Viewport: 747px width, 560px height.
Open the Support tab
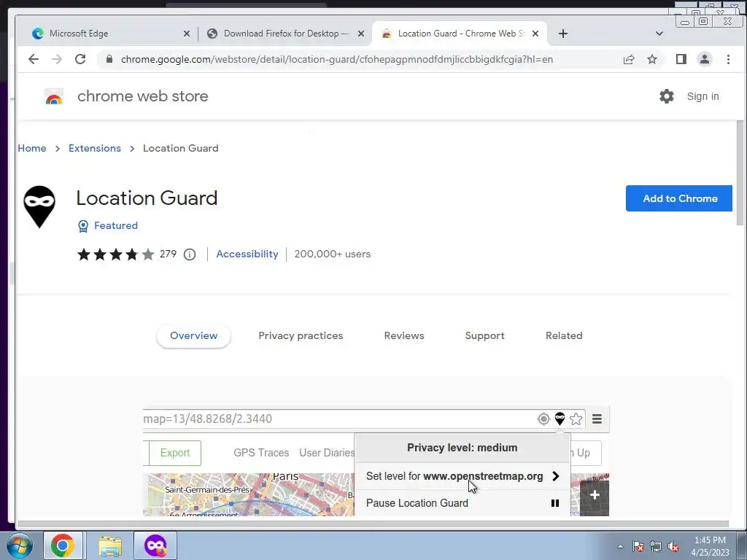tap(484, 335)
